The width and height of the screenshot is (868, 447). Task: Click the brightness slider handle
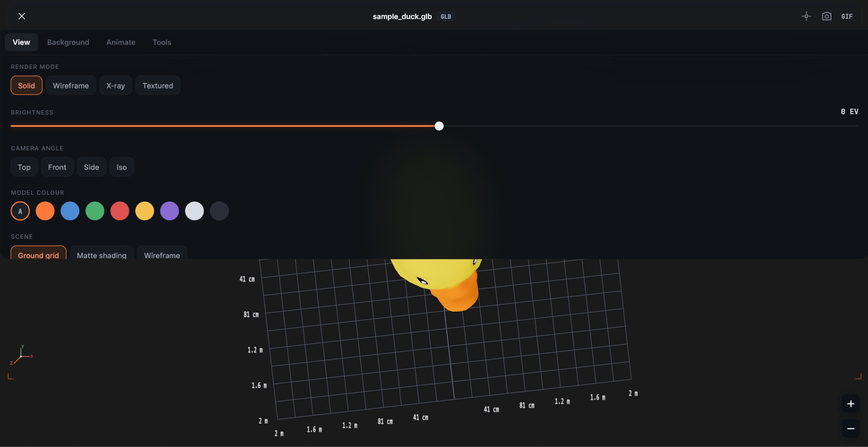click(439, 126)
